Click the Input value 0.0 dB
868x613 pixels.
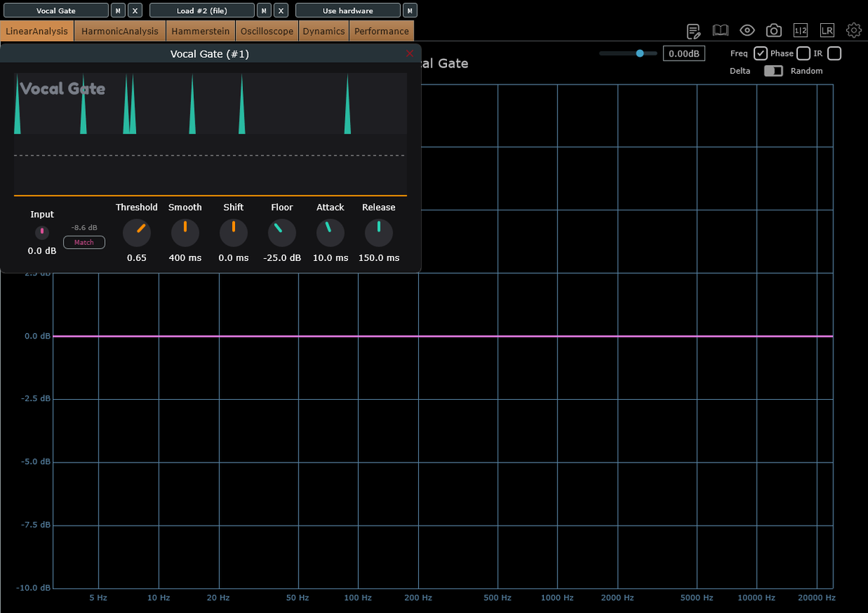point(42,251)
